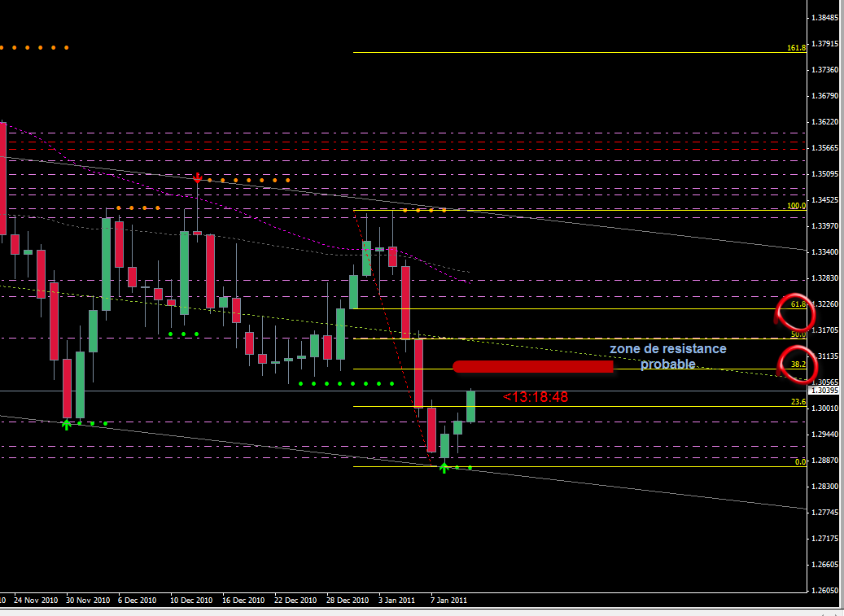Select the 161.8 Fibonacci level line label
Viewport: 844px width, 616px height.
(x=796, y=48)
